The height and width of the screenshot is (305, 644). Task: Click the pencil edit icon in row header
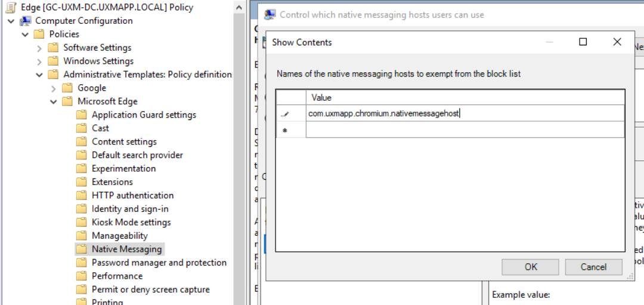[x=284, y=113]
